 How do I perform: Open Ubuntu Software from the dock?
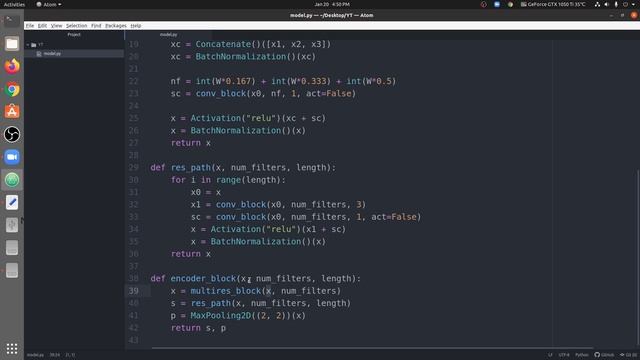pos(12,111)
